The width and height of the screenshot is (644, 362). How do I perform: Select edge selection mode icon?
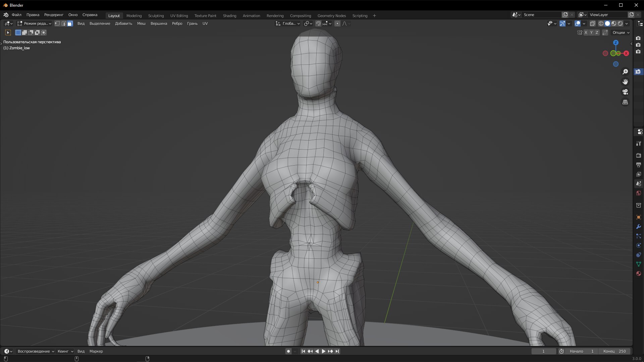point(64,23)
